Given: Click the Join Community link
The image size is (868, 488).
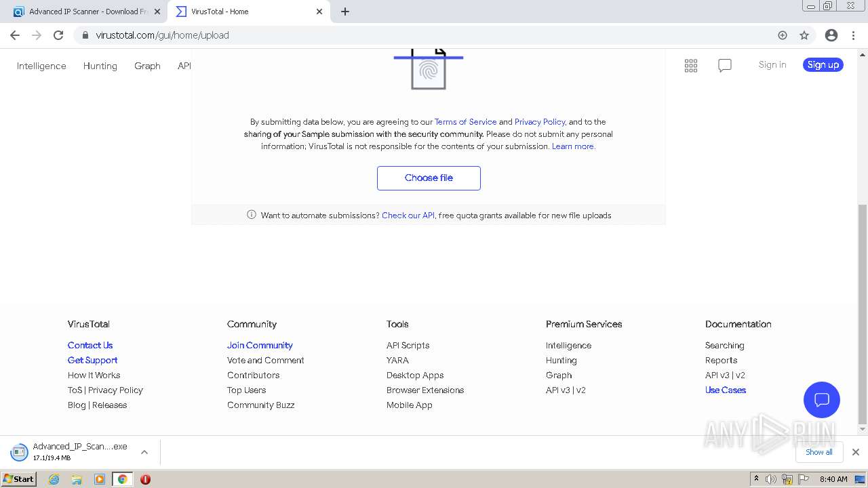Looking at the screenshot, I should click(x=260, y=346).
